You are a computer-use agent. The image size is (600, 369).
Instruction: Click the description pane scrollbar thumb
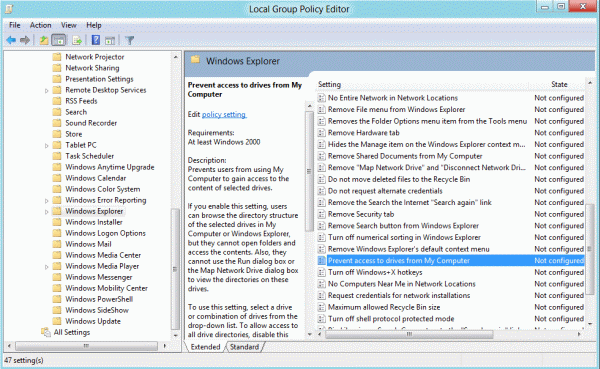(309, 171)
